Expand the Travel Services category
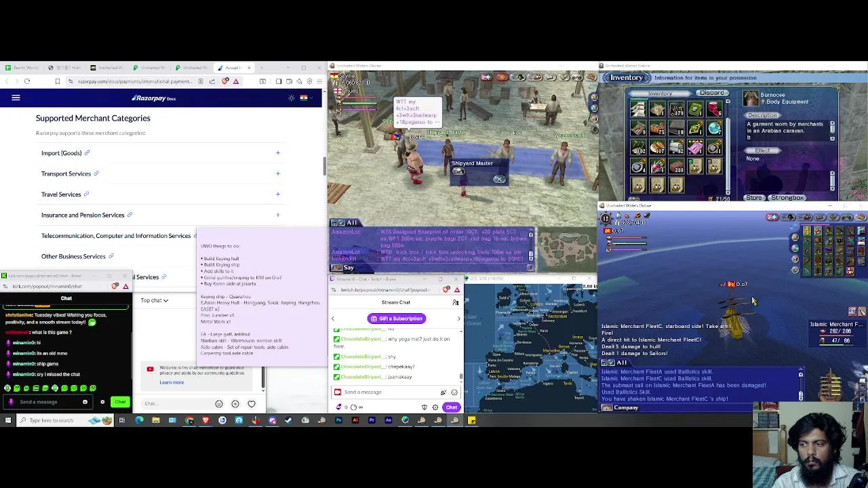Image resolution: width=868 pixels, height=488 pixels. point(277,194)
